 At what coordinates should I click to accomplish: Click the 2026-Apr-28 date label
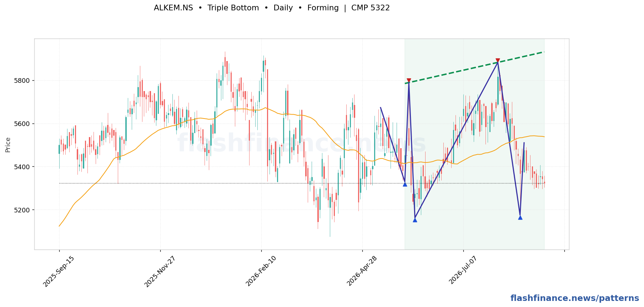[362, 271]
